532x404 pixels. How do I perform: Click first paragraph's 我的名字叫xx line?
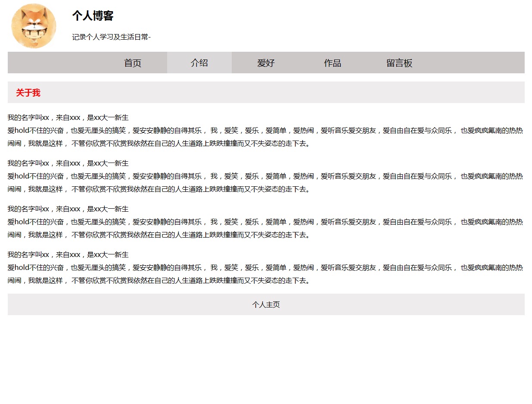tap(68, 118)
